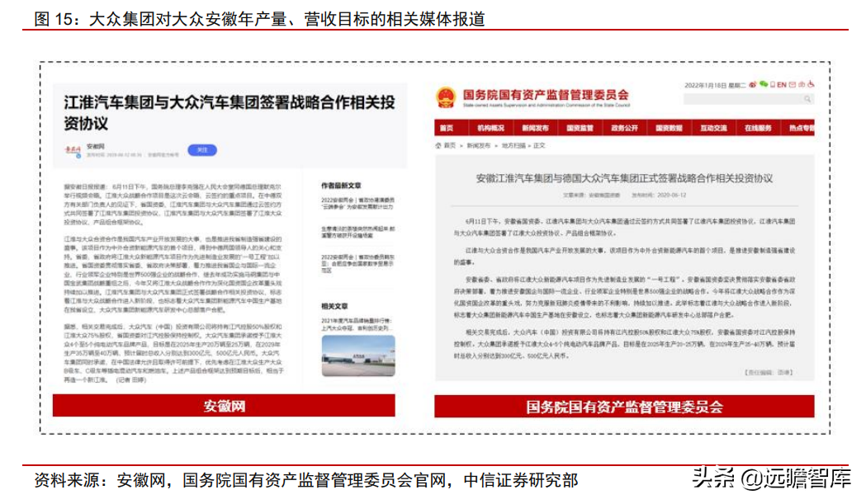Click the blue 关注 follow button
The image size is (866, 504).
[202, 150]
